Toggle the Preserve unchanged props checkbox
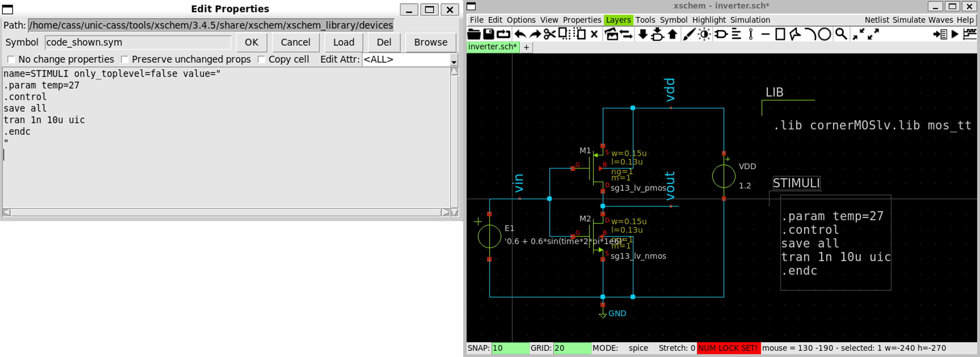Screen dimensions: 980x357 [x=125, y=59]
